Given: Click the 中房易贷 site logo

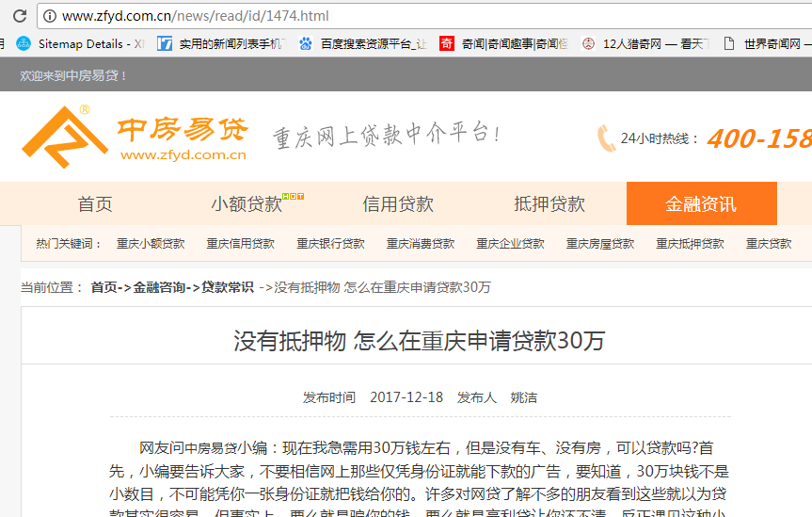Looking at the screenshot, I should 135,135.
